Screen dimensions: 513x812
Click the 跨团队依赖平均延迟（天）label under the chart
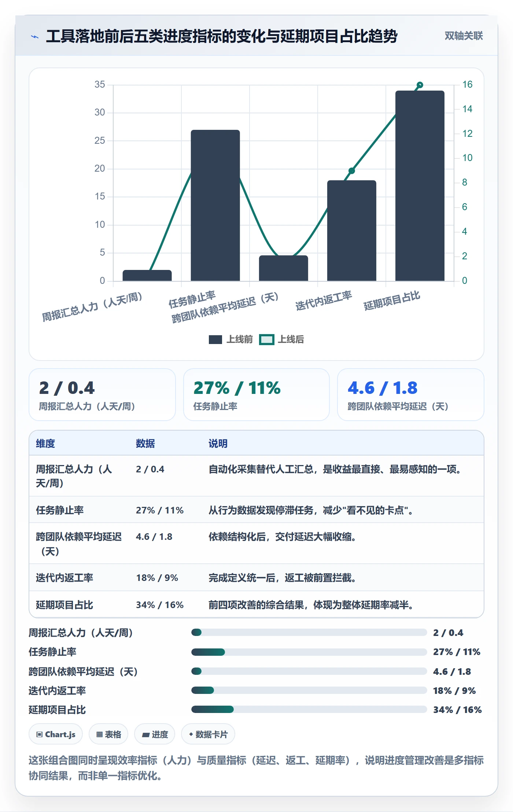(225, 307)
